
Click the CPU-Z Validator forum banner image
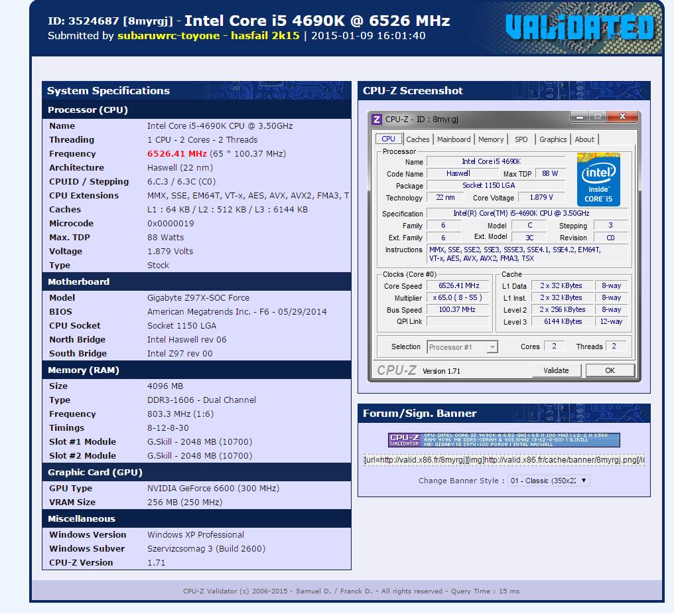504,439
